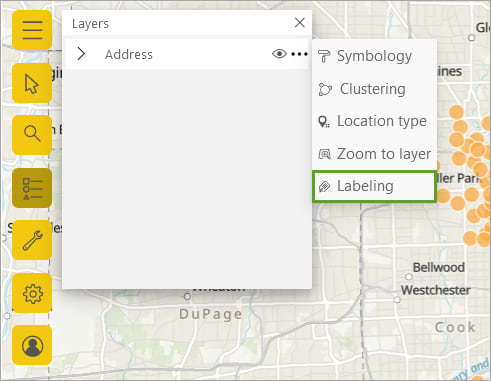Choose Clustering from the layer menu

pos(374,89)
